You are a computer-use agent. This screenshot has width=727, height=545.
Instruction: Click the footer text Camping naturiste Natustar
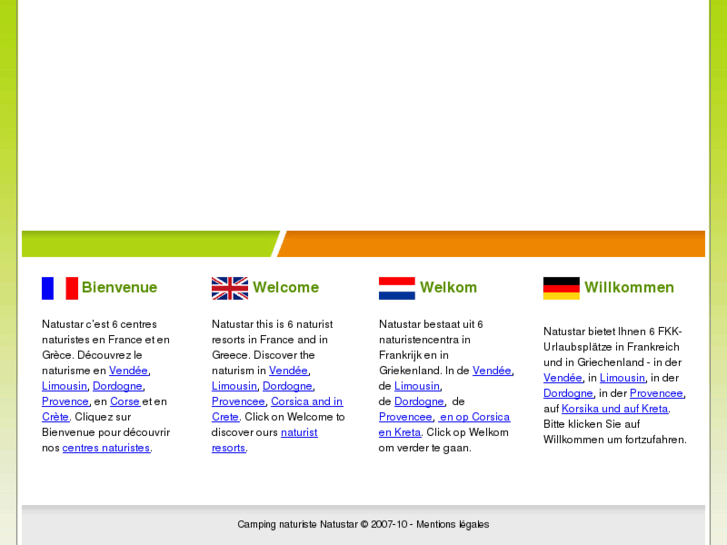click(x=298, y=525)
